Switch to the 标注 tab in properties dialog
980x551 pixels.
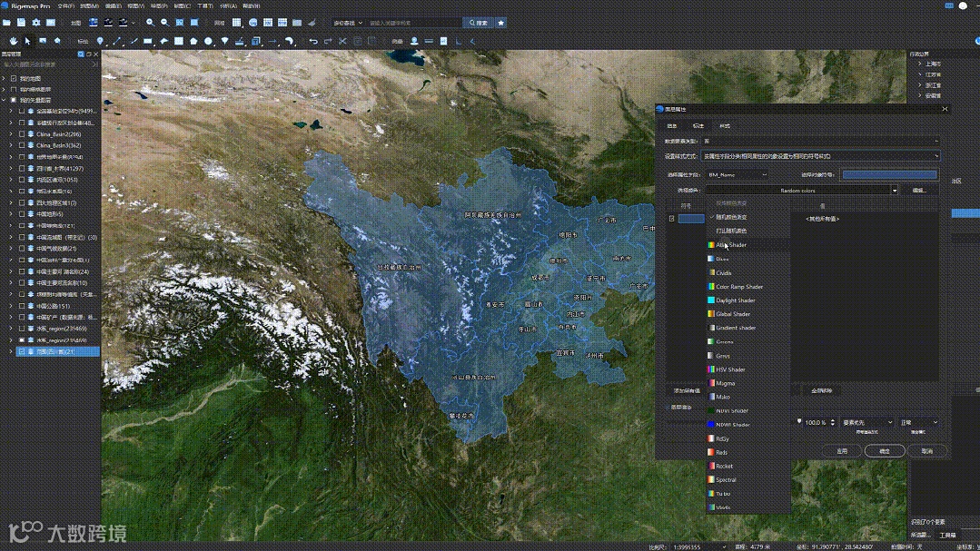pos(698,126)
